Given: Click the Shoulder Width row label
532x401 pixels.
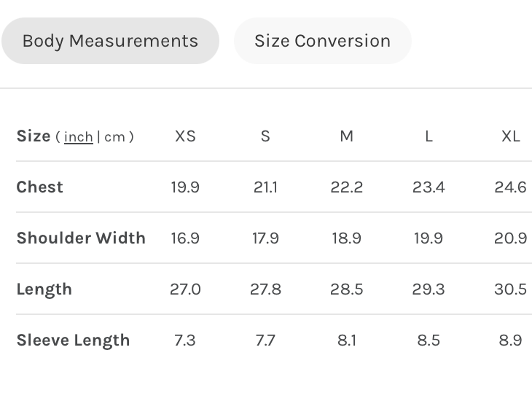Looking at the screenshot, I should (81, 238).
